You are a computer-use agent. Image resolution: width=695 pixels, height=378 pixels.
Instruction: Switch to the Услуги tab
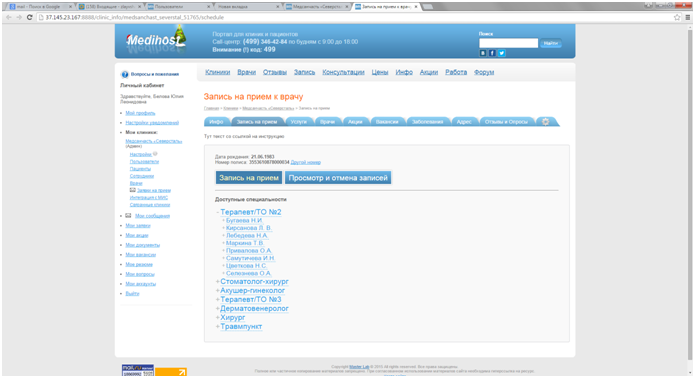click(x=299, y=121)
